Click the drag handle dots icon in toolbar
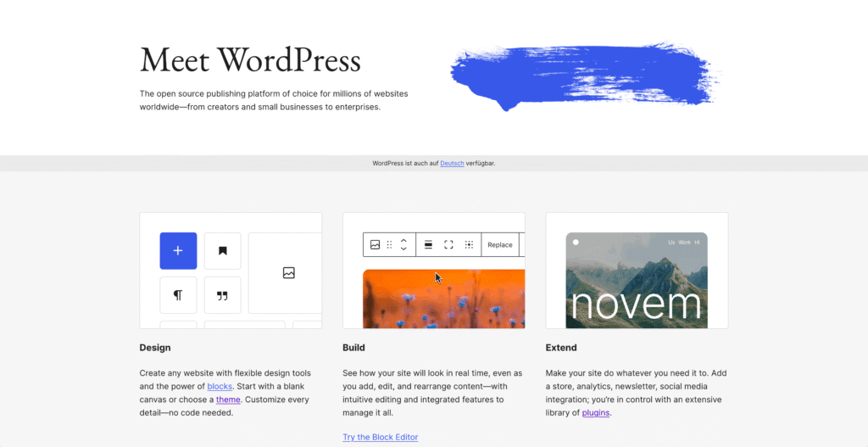The image size is (868, 447). (389, 245)
